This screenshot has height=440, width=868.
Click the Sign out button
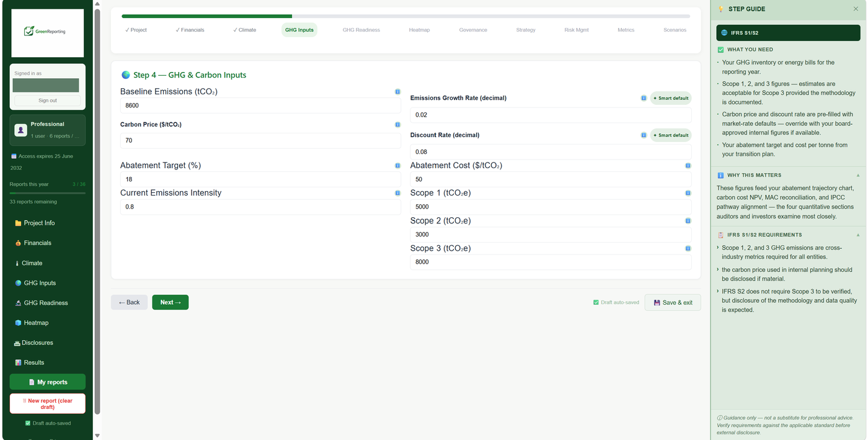[48, 101]
